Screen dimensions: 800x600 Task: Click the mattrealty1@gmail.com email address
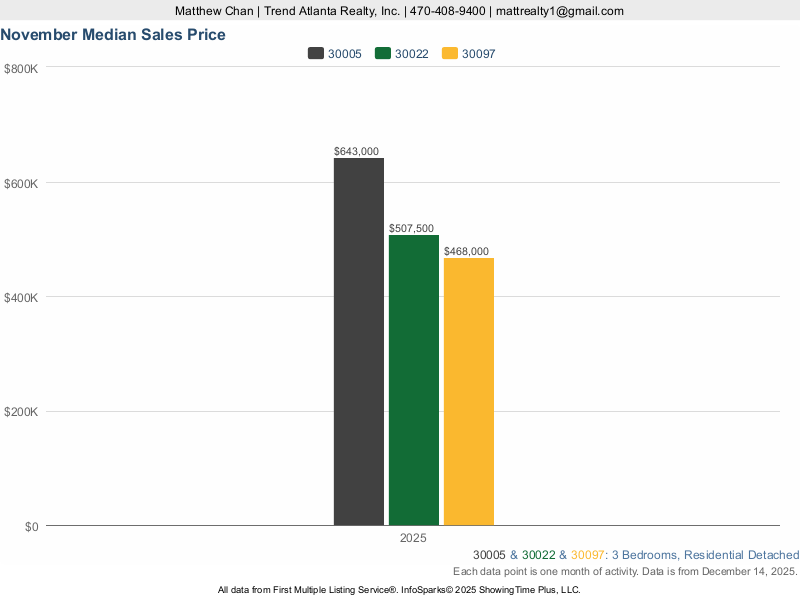click(x=560, y=11)
